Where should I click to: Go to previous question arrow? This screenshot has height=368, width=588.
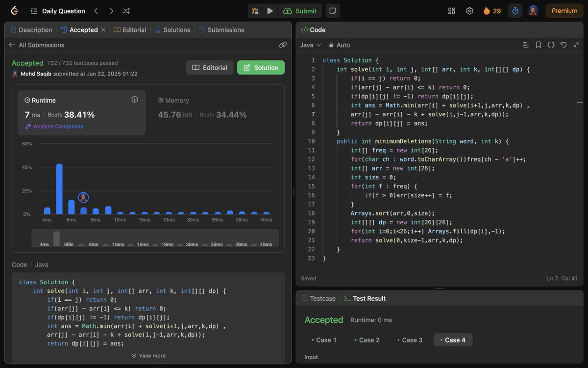point(96,11)
